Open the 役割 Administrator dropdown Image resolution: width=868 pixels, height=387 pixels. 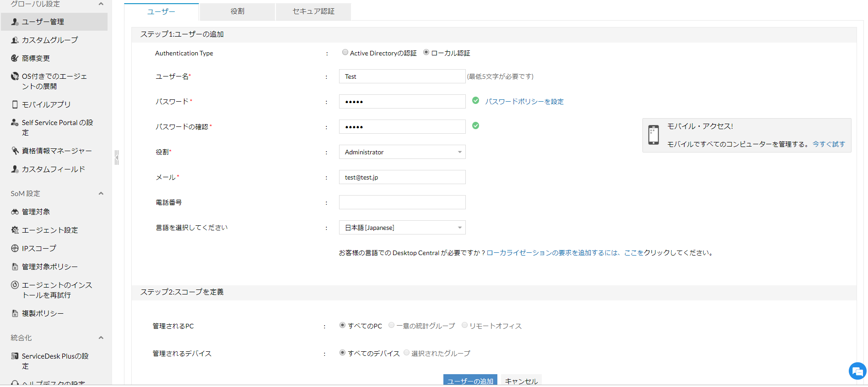pos(402,152)
